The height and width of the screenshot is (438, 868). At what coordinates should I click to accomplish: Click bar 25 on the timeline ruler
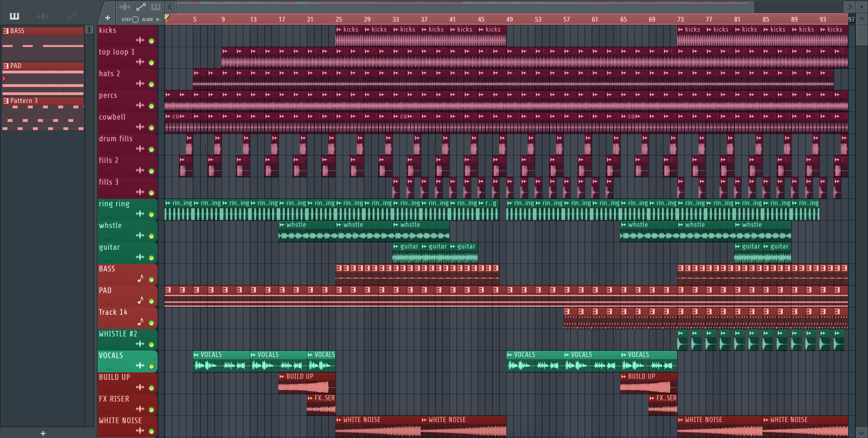tap(339, 20)
